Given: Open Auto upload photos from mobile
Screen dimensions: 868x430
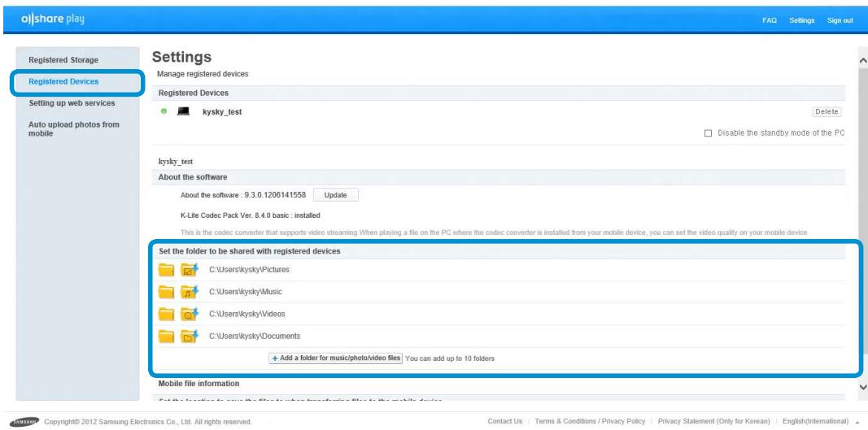Looking at the screenshot, I should click(x=74, y=129).
